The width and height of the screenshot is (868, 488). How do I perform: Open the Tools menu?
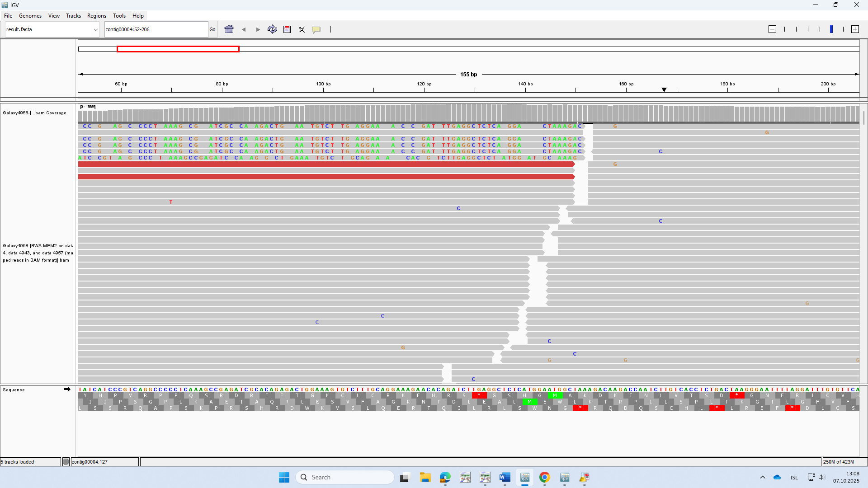[x=119, y=16]
